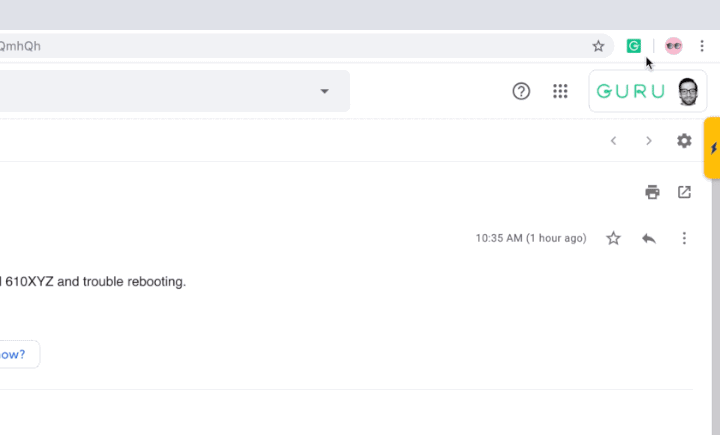
Task: Open the Gmail settings gear
Action: point(684,141)
